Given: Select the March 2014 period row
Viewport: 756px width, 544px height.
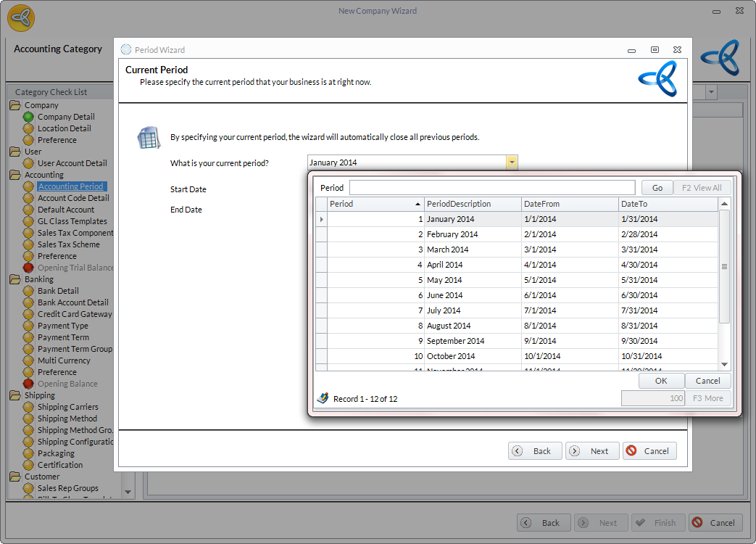Looking at the screenshot, I should [447, 250].
